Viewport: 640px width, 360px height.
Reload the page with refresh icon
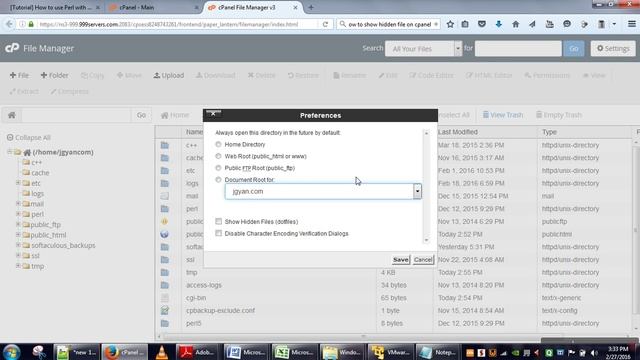click(325, 24)
